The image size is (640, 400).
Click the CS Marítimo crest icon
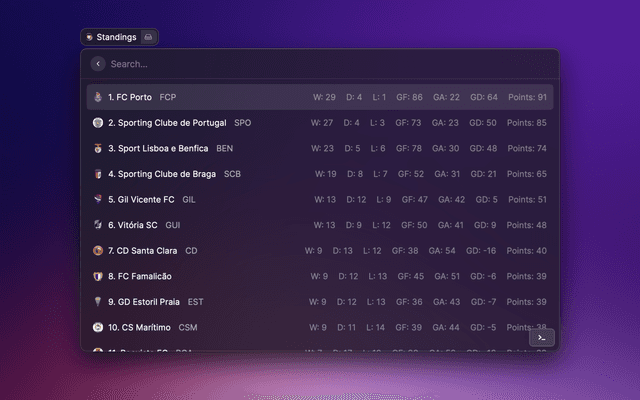(98, 327)
